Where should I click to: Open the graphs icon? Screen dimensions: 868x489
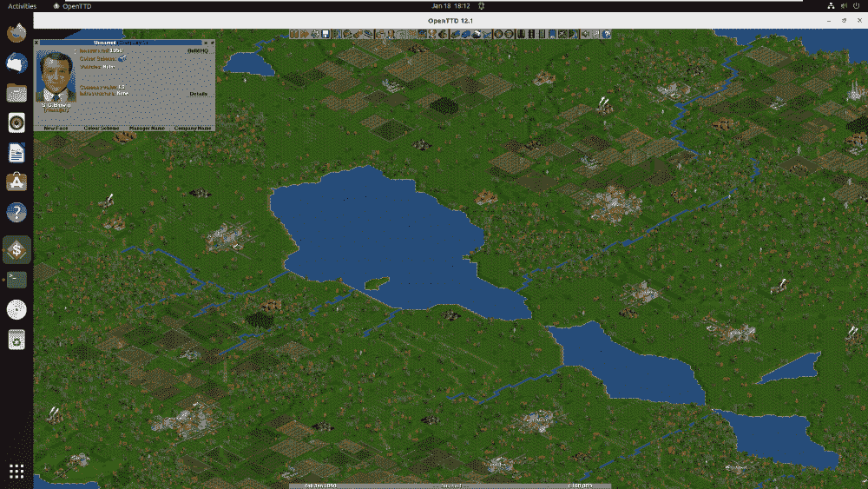[423, 35]
